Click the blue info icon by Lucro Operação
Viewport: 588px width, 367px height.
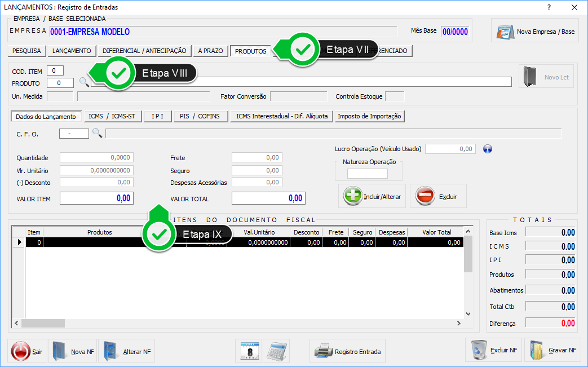tap(488, 149)
